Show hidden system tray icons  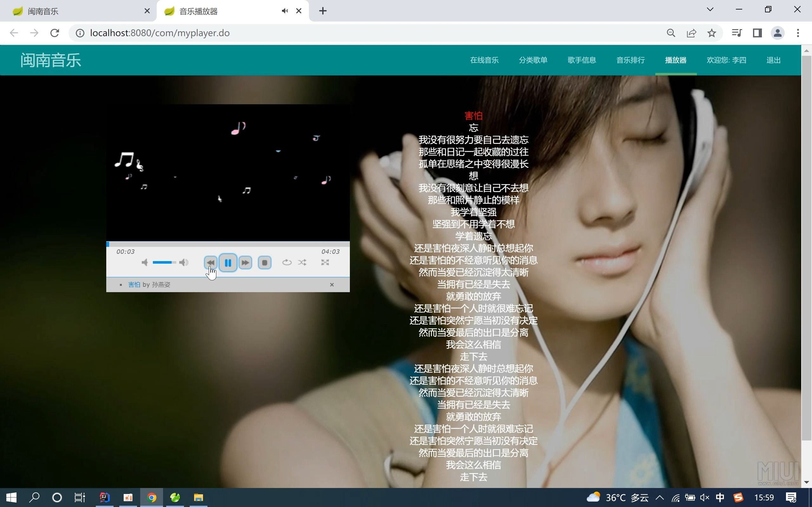pos(660,497)
